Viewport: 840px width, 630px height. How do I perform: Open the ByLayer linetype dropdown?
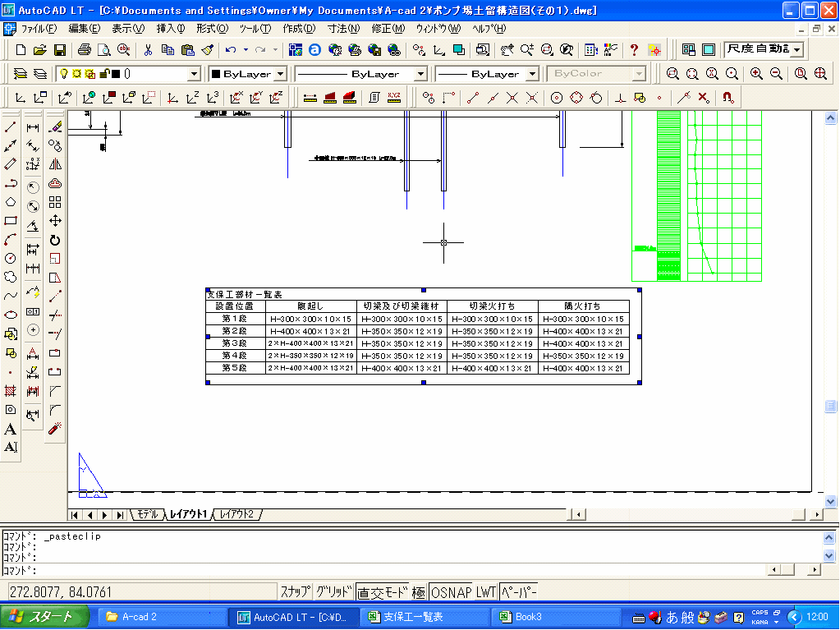421,74
